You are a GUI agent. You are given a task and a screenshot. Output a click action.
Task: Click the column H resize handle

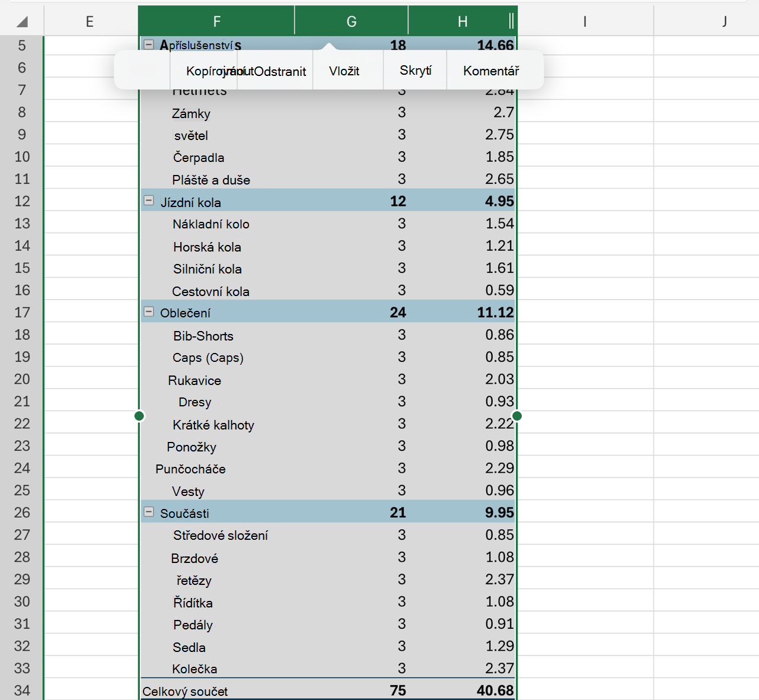(x=511, y=21)
